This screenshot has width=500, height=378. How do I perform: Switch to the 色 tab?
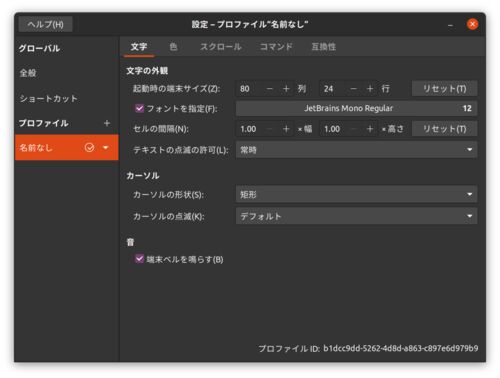pos(173,47)
